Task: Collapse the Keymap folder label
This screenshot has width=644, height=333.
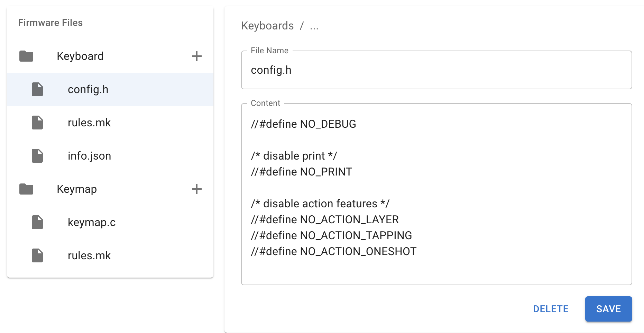Action: click(77, 189)
